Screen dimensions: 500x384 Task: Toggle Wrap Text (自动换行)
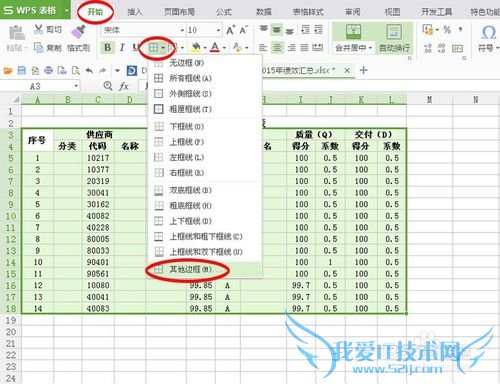(x=394, y=37)
